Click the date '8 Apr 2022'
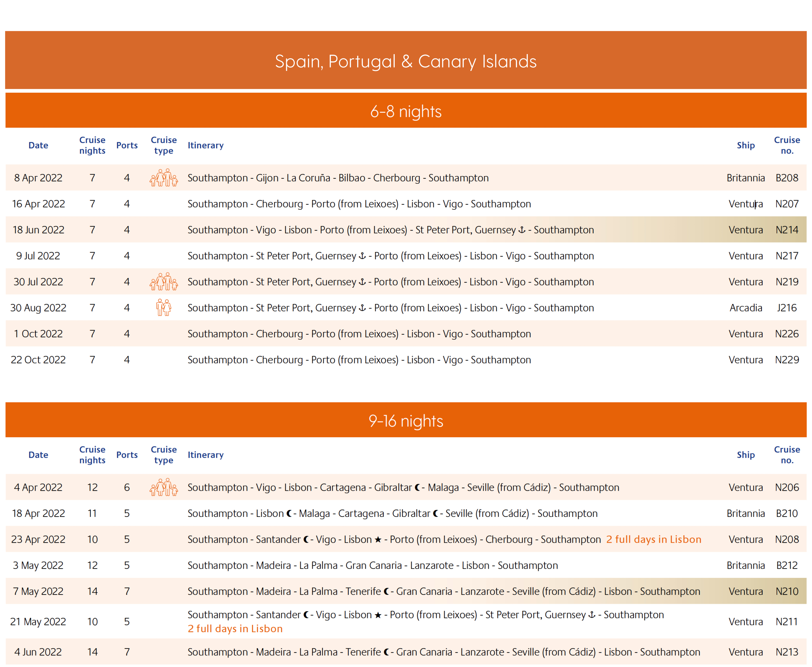The width and height of the screenshot is (812, 667). (x=38, y=178)
